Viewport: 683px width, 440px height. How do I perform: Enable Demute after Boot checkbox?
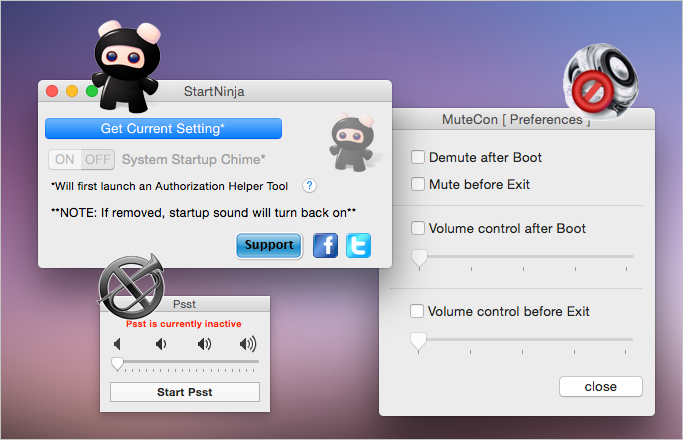click(418, 157)
